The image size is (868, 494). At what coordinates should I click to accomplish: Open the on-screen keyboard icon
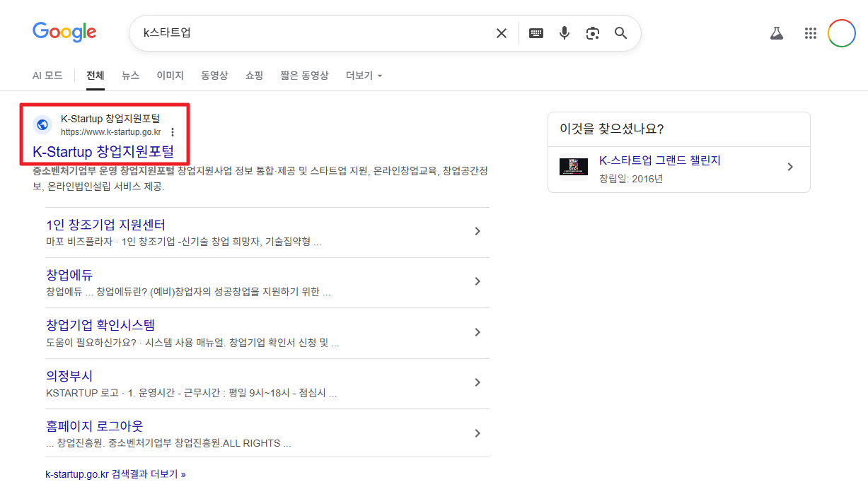tap(536, 33)
